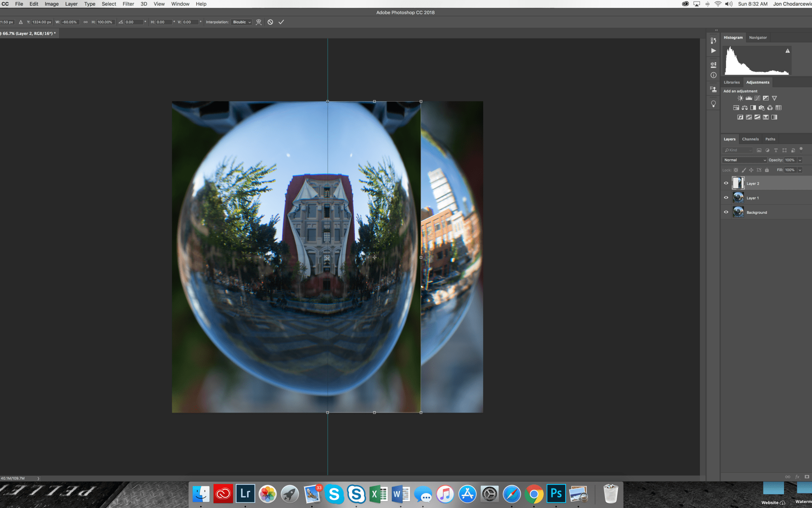The height and width of the screenshot is (508, 812).
Task: Switch to the Channels tab
Action: click(x=750, y=139)
